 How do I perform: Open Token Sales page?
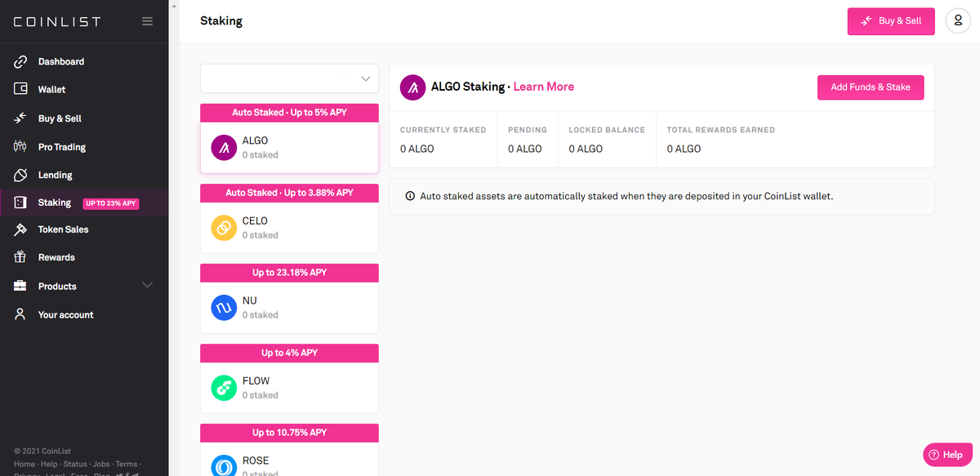click(x=63, y=229)
